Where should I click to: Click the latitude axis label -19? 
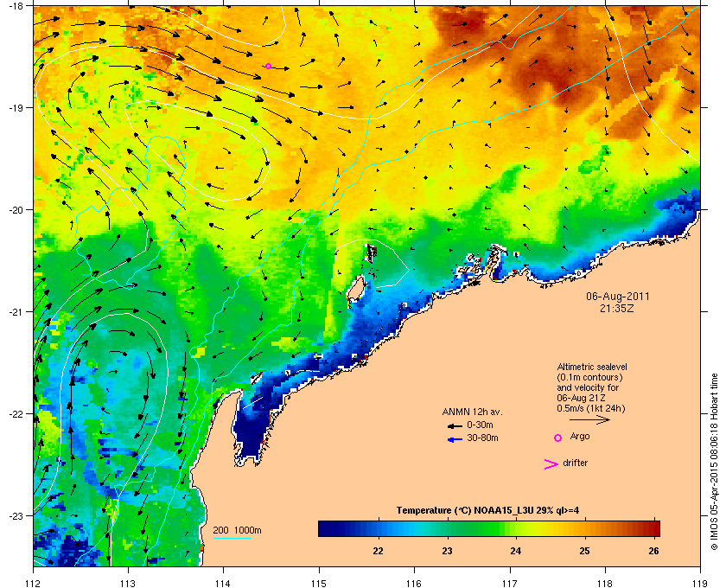click(15, 107)
